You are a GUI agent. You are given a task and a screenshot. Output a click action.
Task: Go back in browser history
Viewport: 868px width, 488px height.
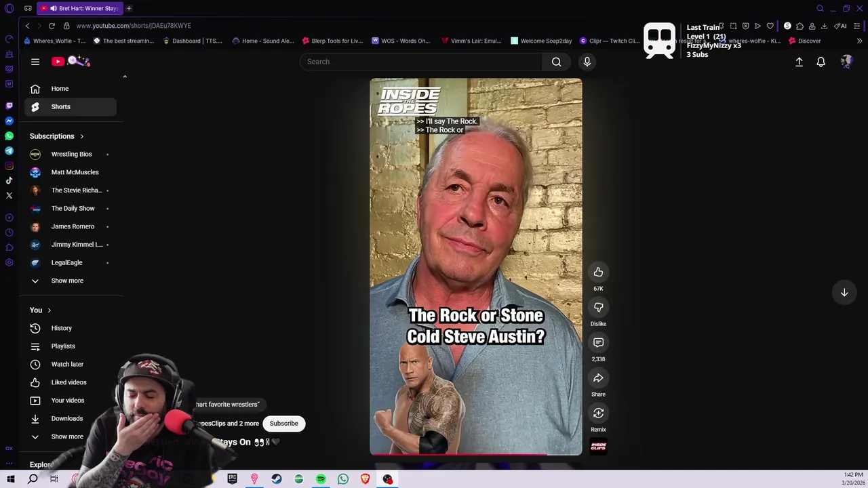coord(27,26)
